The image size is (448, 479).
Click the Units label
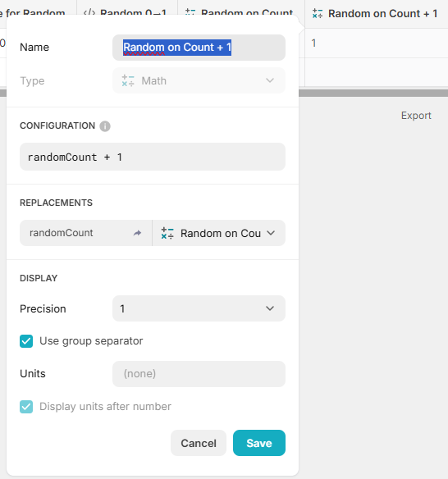(x=33, y=374)
